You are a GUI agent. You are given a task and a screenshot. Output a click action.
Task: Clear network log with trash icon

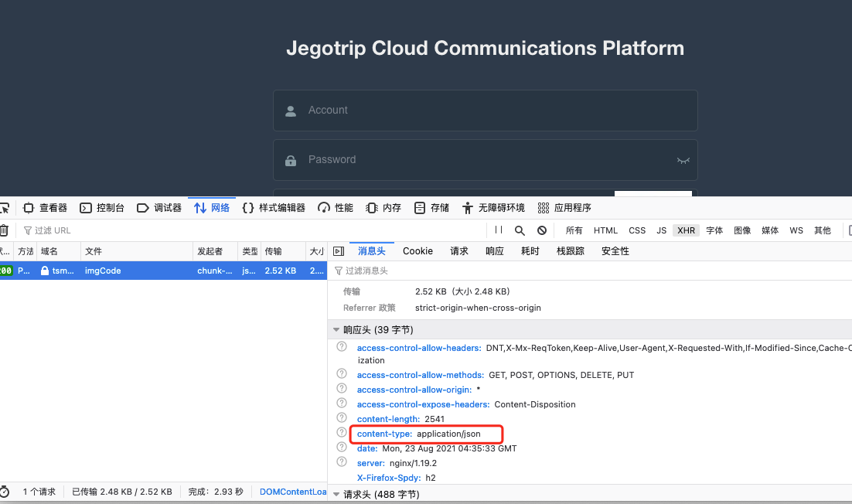pos(4,230)
